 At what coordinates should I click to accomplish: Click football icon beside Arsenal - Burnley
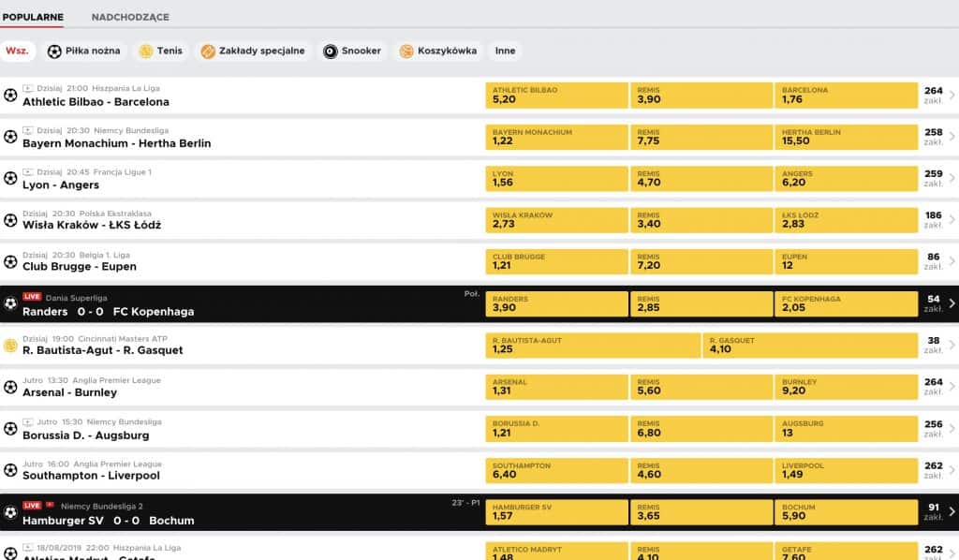coord(10,387)
